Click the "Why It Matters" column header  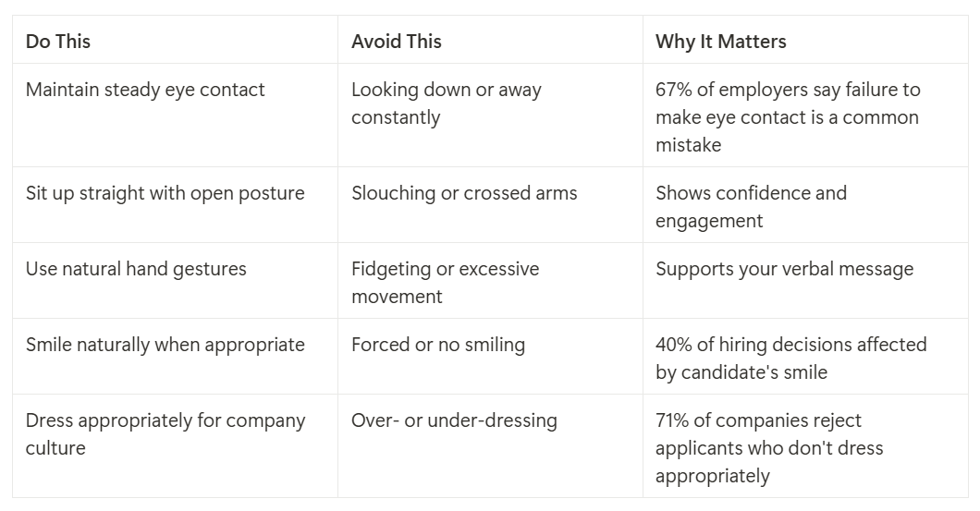720,42
